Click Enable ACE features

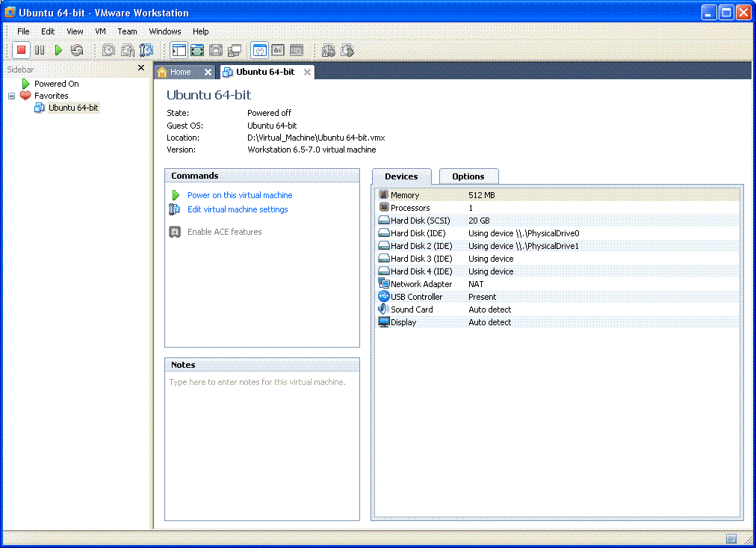point(225,232)
